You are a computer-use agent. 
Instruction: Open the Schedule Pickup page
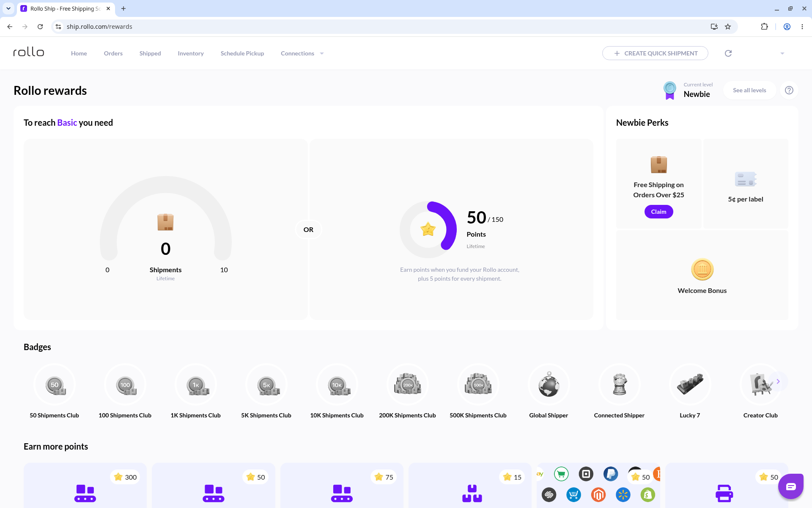point(242,53)
